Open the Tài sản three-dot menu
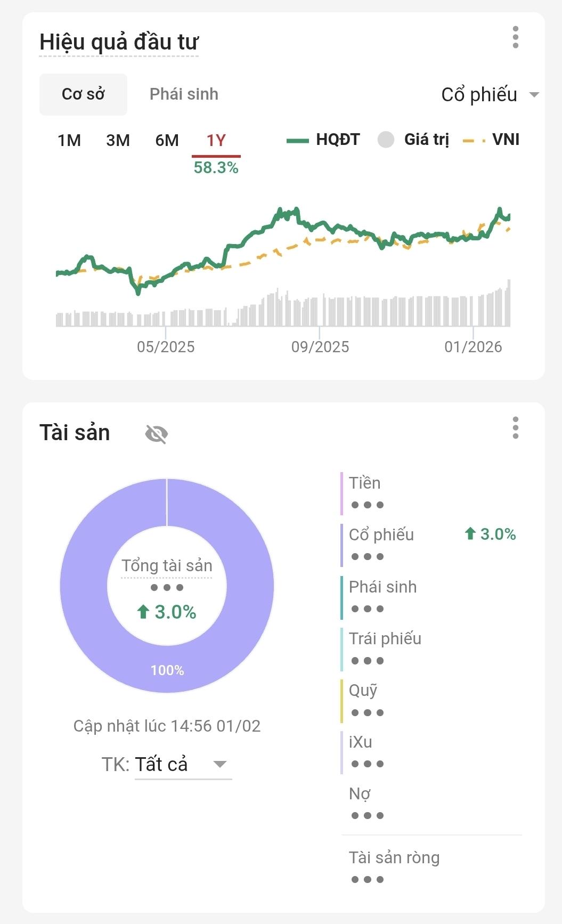The width and height of the screenshot is (562, 924). click(515, 428)
